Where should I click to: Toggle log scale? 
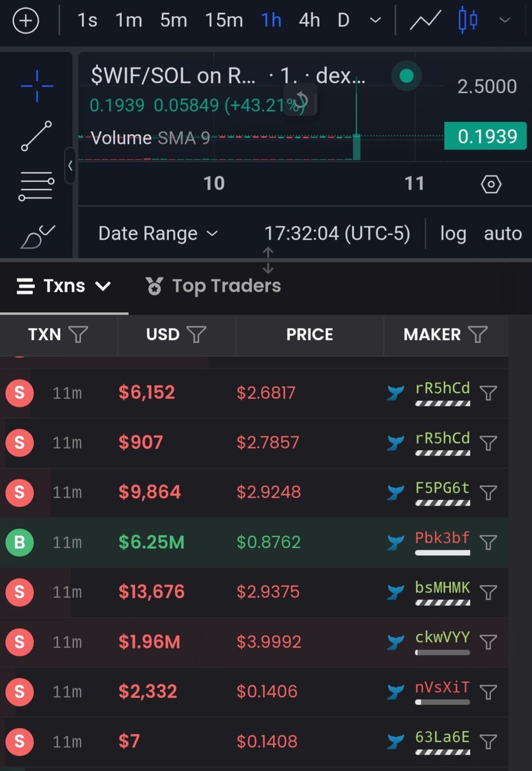pyautogui.click(x=453, y=233)
